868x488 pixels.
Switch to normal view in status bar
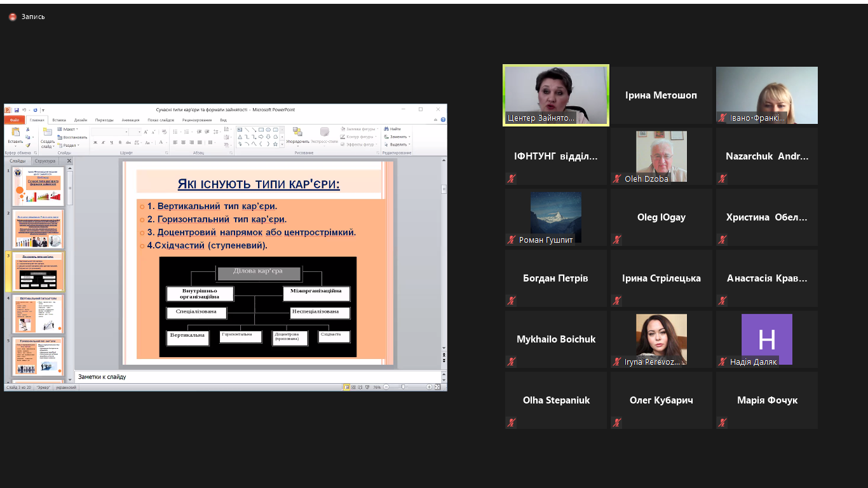[347, 387]
